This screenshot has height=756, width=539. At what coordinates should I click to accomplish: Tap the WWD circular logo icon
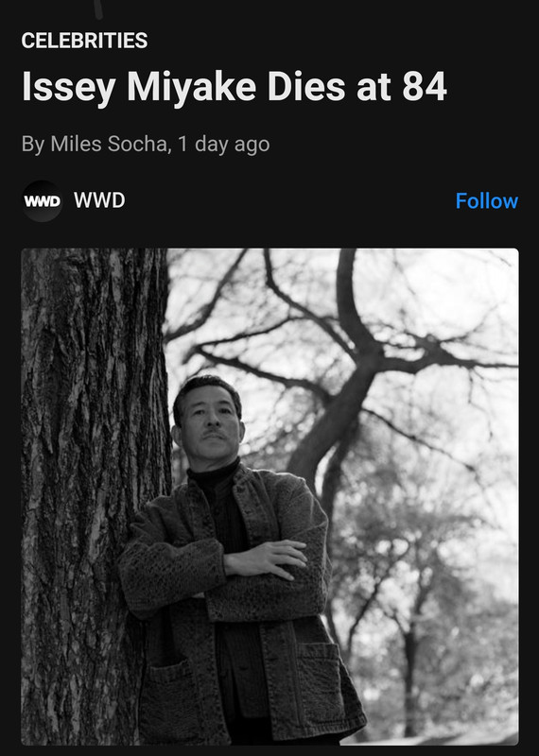point(43,201)
